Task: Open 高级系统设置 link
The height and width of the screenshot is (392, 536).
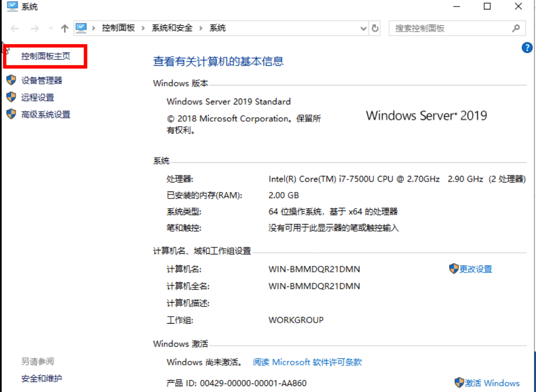Action: click(x=46, y=115)
